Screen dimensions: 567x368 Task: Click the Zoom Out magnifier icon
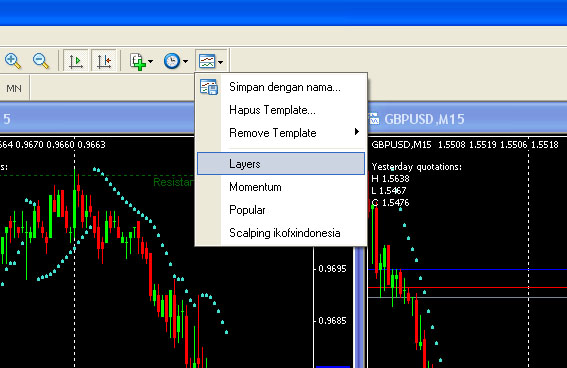[x=40, y=61]
